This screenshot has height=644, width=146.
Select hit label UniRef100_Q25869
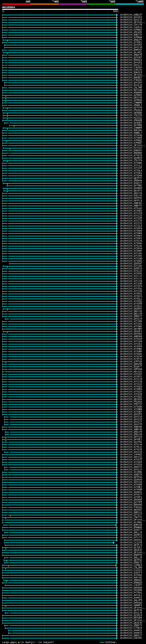tap(131, 100)
